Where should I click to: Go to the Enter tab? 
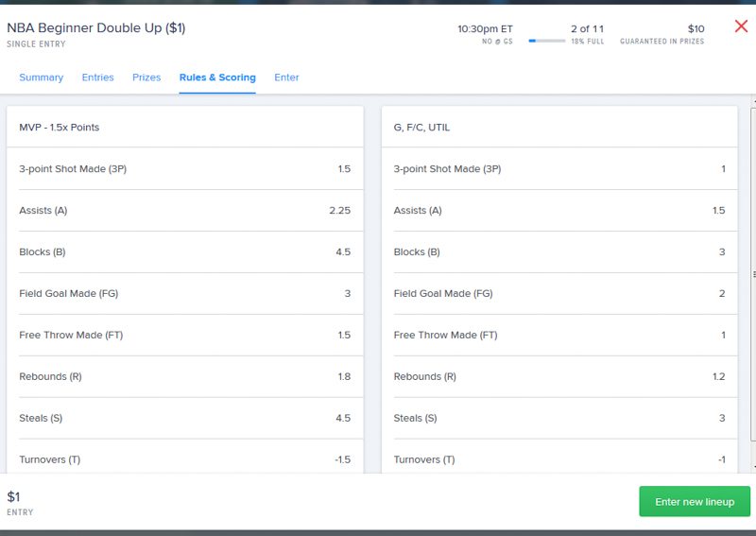click(286, 78)
